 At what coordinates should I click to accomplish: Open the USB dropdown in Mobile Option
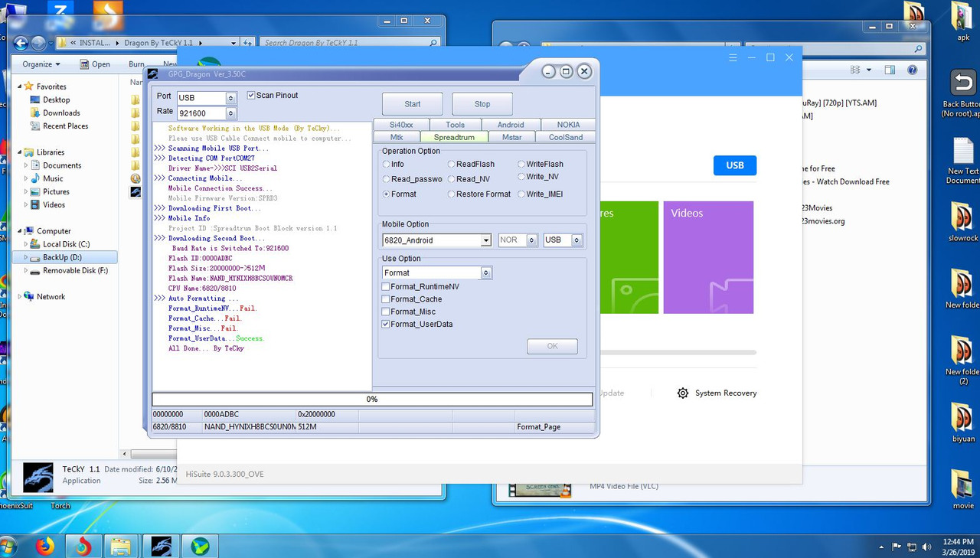pos(577,240)
